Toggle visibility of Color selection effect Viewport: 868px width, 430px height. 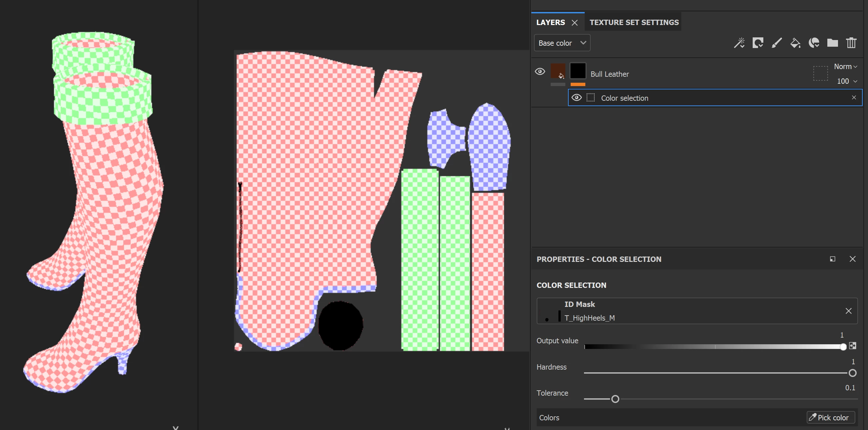[577, 98]
